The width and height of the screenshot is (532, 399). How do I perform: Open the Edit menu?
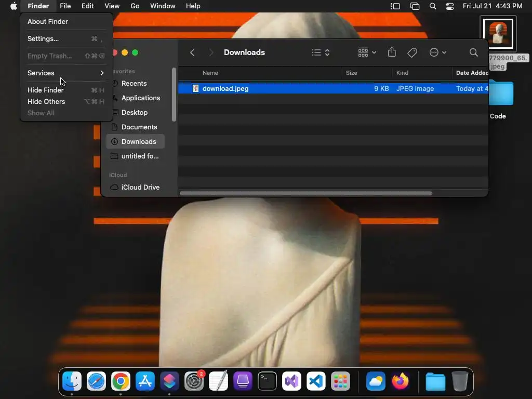(87, 6)
